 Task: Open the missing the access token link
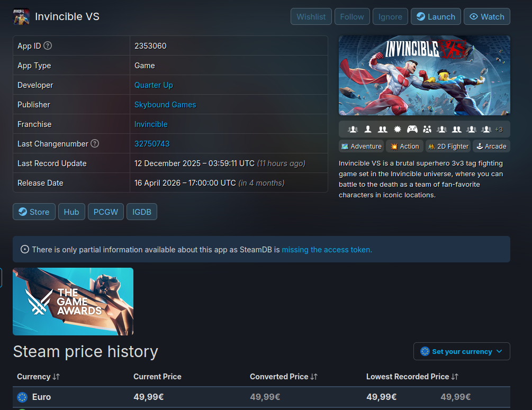(x=327, y=250)
